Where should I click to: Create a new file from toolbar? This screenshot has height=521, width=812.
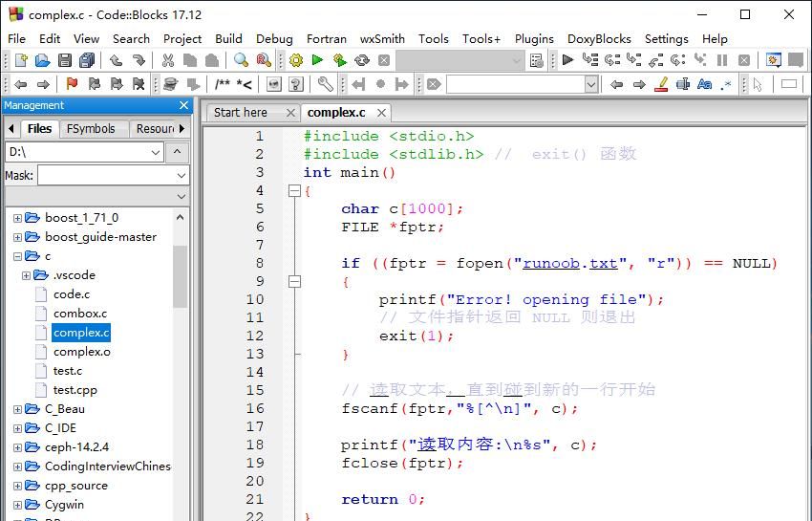click(x=21, y=60)
